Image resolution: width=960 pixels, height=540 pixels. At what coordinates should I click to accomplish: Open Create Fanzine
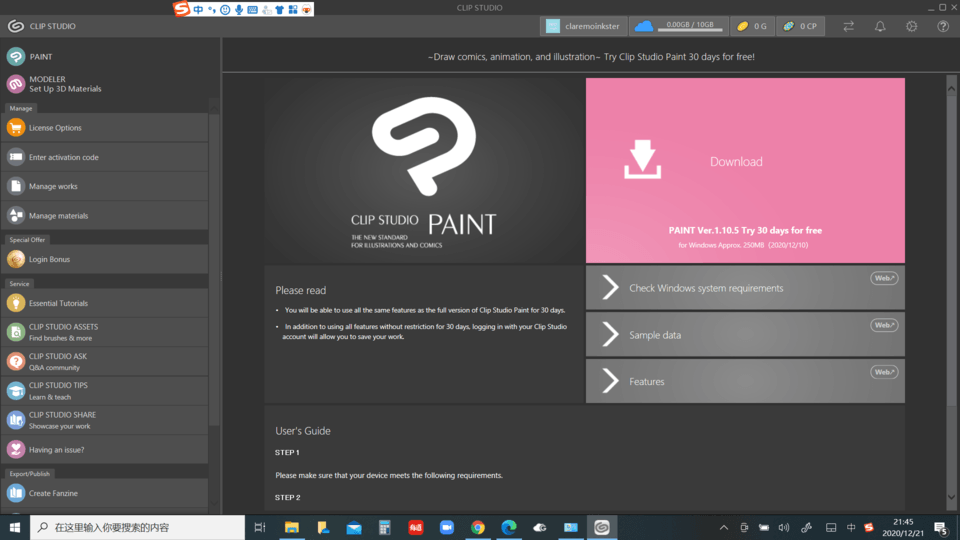point(105,493)
